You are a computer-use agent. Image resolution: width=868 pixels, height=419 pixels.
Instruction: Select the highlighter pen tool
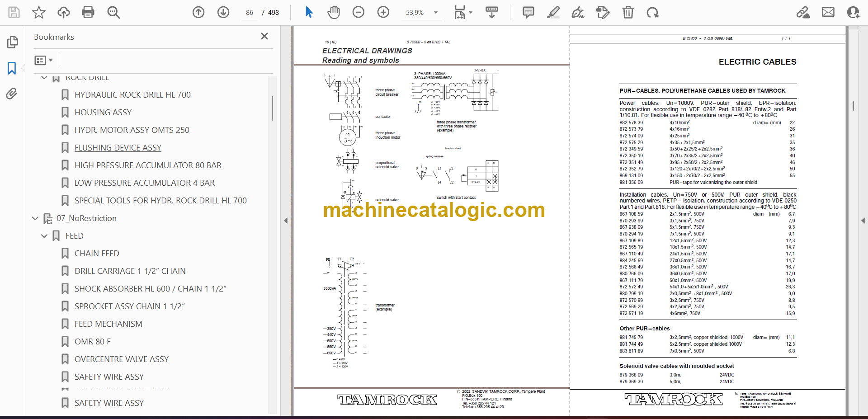point(553,12)
